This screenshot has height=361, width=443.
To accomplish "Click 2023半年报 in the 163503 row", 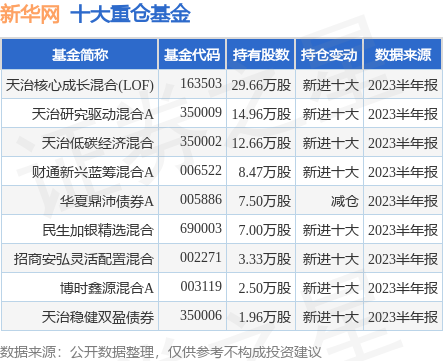I will pos(403,85).
